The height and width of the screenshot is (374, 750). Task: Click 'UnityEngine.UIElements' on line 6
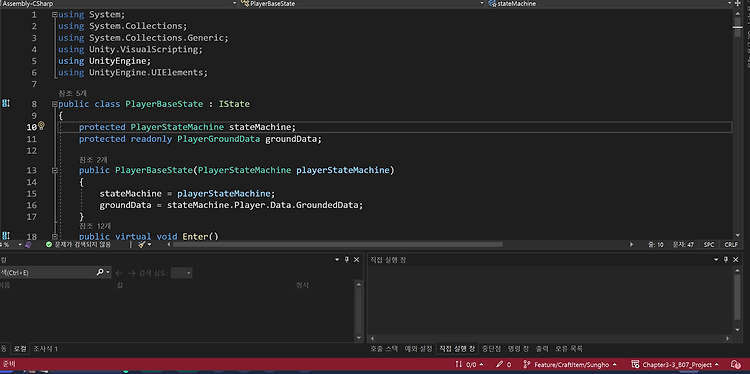147,73
